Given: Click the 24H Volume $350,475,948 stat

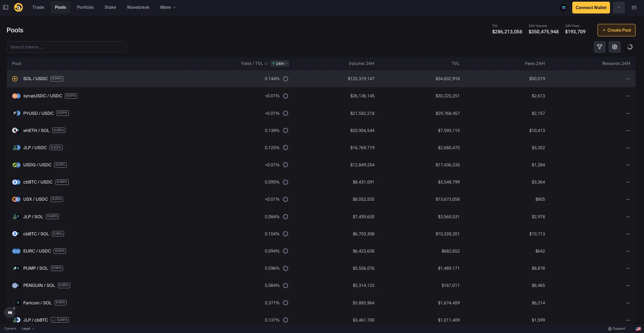Looking at the screenshot, I should (543, 30).
